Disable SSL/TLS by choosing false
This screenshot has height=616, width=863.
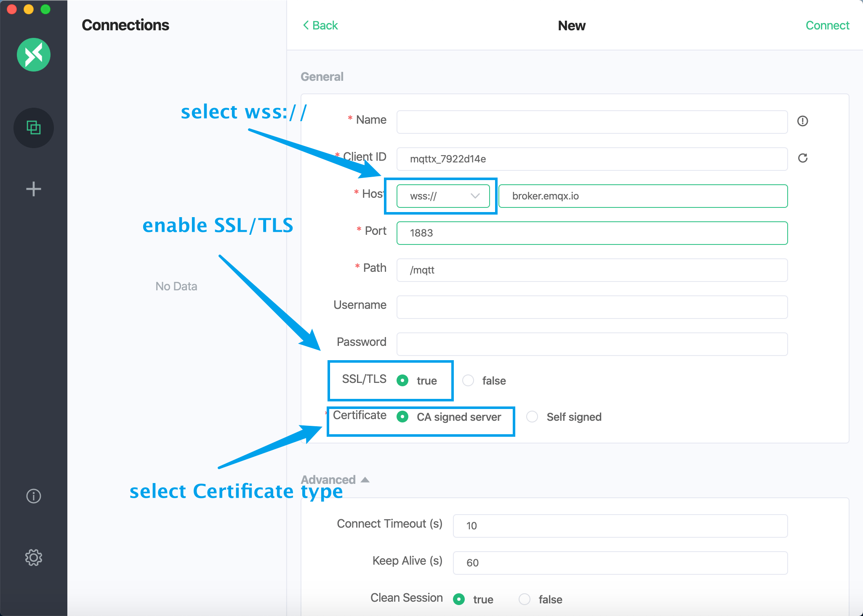pos(468,380)
